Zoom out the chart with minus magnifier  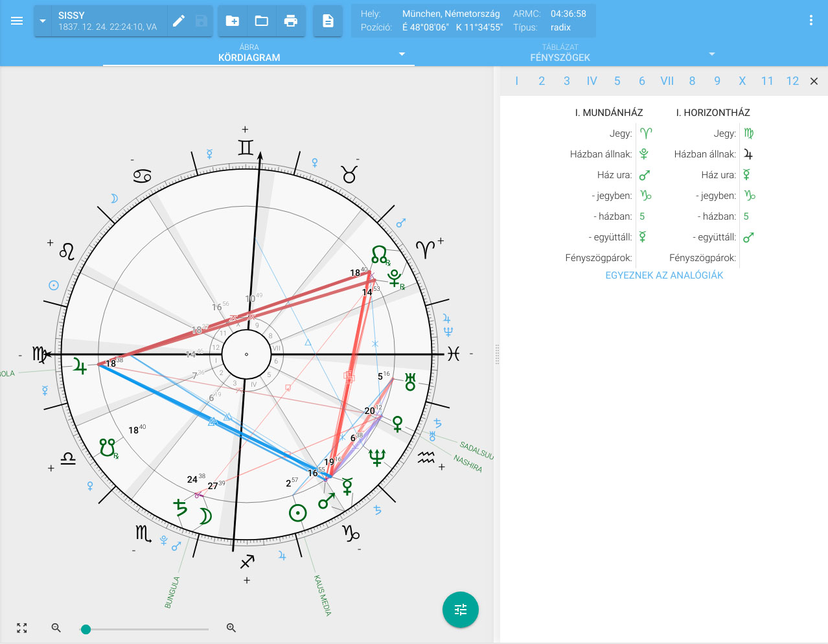pos(56,628)
